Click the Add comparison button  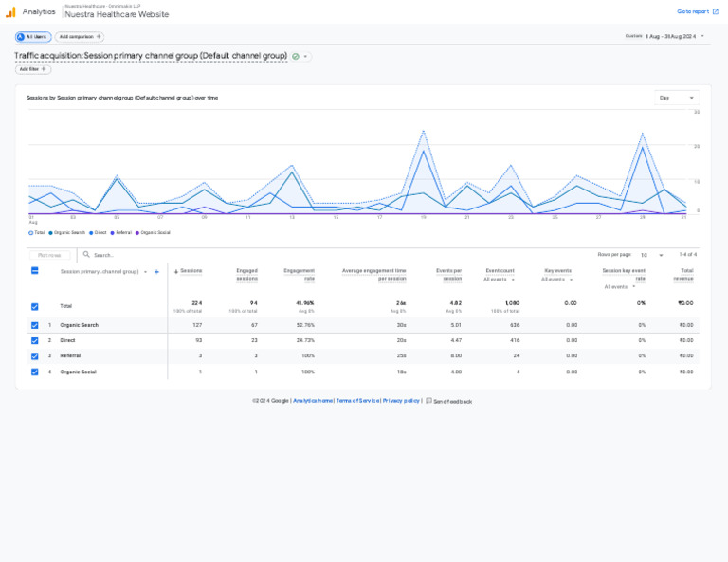(79, 37)
